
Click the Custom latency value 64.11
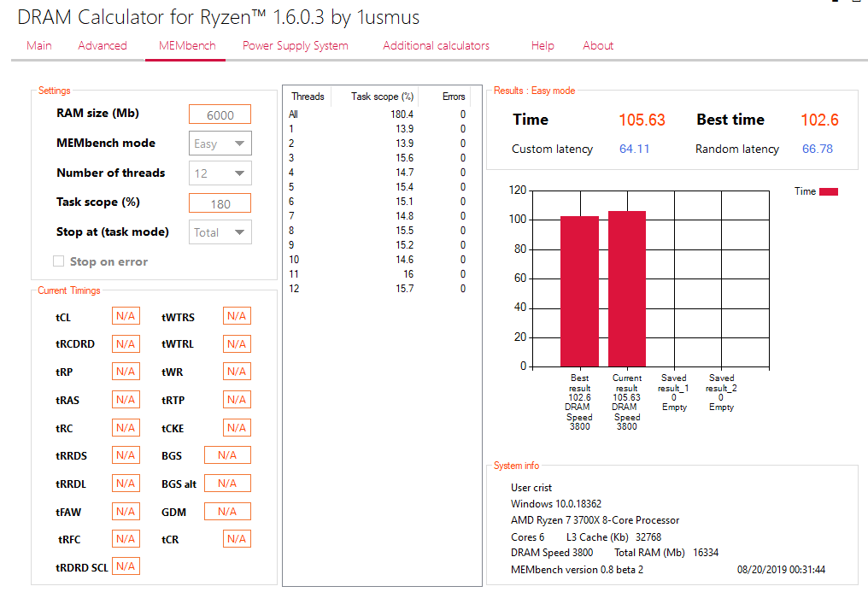635,149
